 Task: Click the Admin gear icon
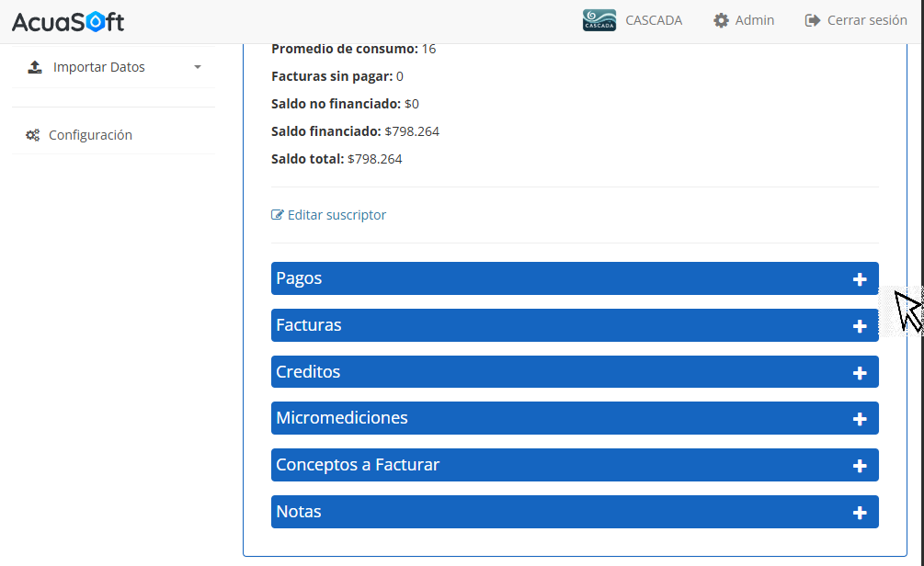pos(721,20)
